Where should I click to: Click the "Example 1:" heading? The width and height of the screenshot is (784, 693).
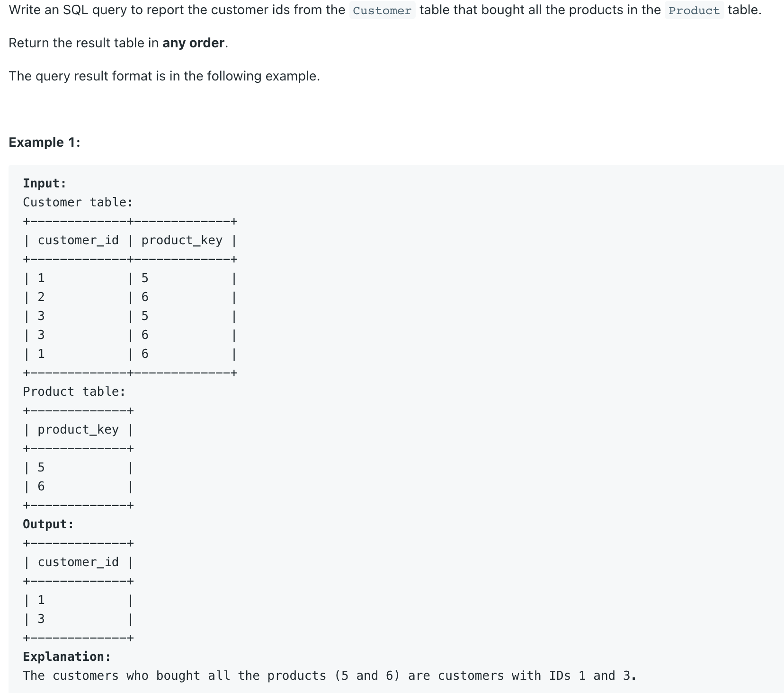coord(45,142)
